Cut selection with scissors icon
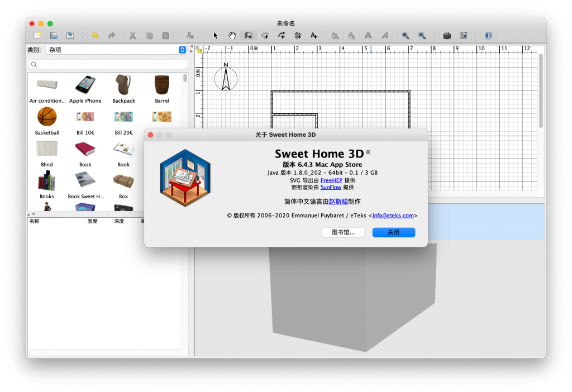The width and height of the screenshot is (572, 392). pyautogui.click(x=132, y=35)
